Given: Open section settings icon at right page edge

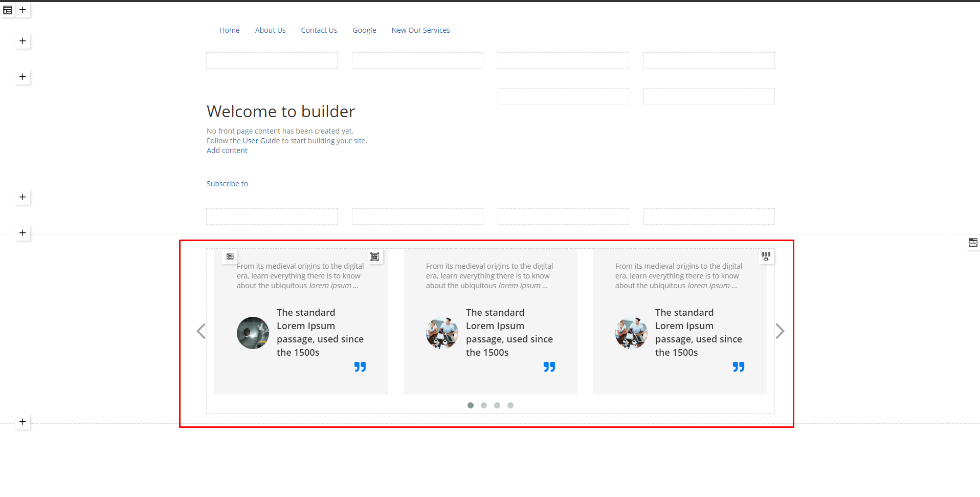Looking at the screenshot, I should (x=973, y=243).
